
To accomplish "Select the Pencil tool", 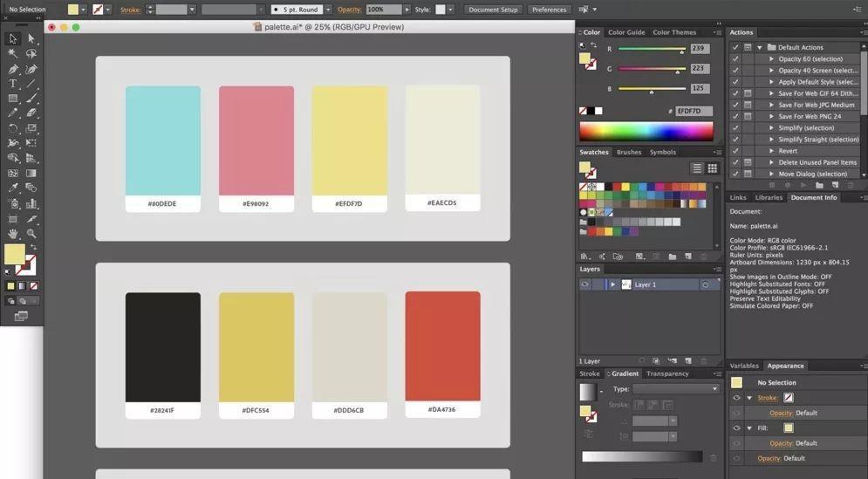I will pos(13,113).
